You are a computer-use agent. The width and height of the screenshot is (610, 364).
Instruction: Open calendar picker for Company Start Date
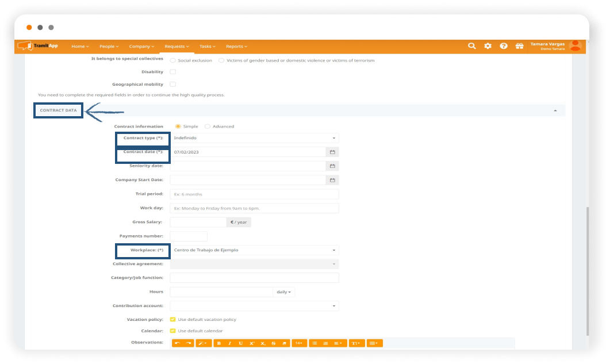(332, 180)
